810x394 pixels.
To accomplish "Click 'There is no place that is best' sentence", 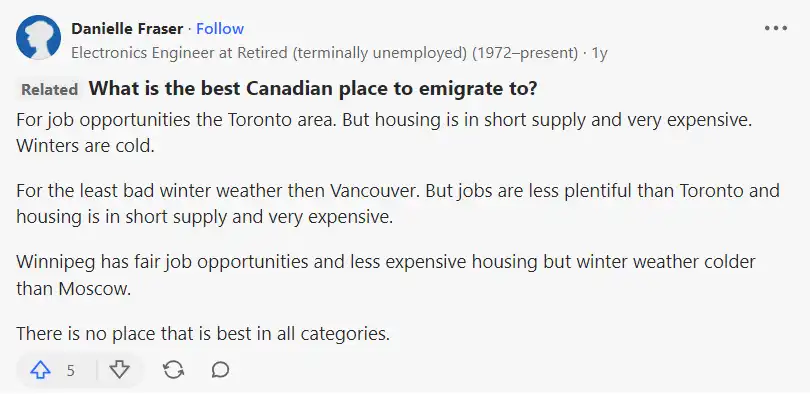I will (x=203, y=334).
